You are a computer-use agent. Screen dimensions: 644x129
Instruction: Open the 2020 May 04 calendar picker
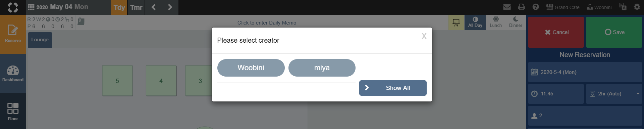58,7
